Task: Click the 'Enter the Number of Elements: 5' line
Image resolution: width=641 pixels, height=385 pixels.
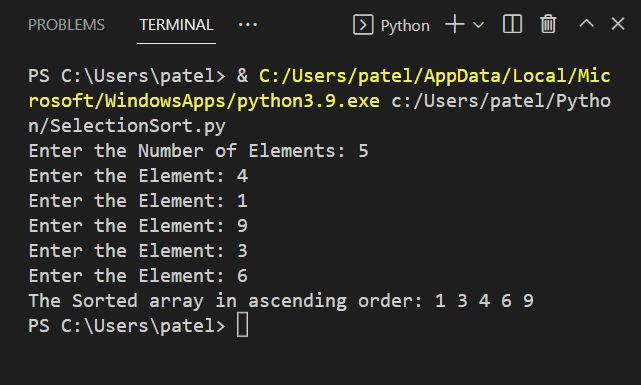Action: point(198,151)
